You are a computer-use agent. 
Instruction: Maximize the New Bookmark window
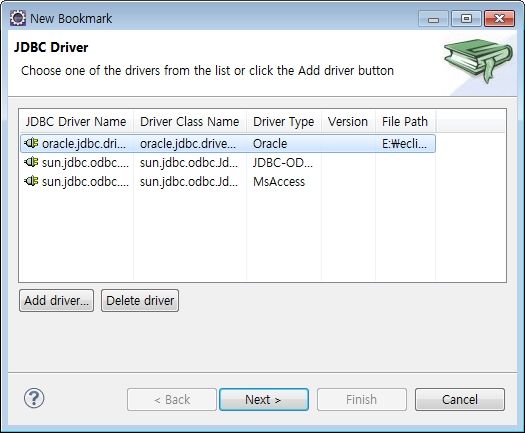466,18
